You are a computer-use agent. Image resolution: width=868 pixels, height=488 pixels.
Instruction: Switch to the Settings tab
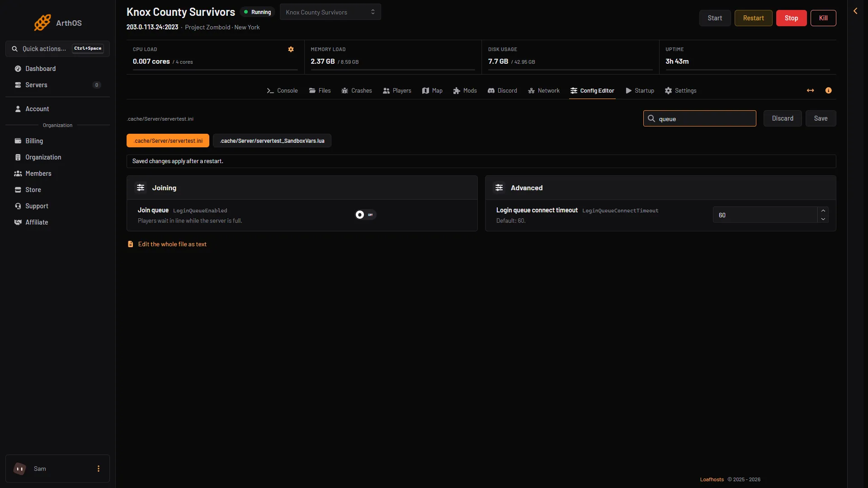(x=681, y=91)
